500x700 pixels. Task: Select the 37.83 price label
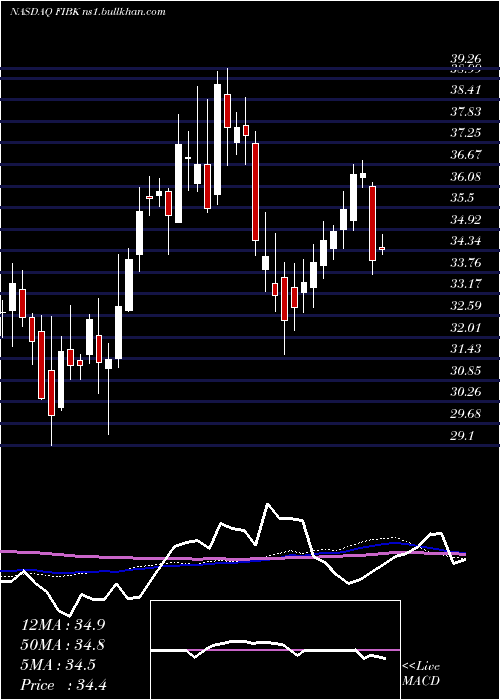465,111
